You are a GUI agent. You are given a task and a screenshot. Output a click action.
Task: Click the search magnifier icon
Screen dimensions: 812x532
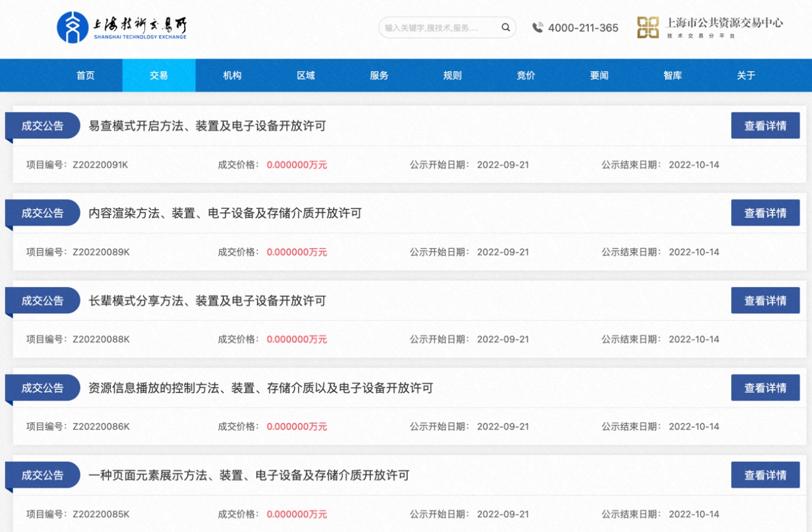pyautogui.click(x=505, y=27)
